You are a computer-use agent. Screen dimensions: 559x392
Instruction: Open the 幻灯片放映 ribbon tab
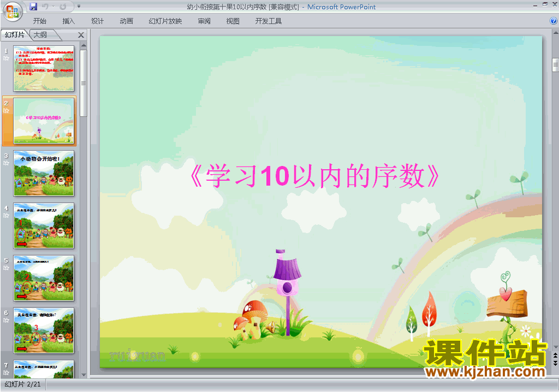165,21
